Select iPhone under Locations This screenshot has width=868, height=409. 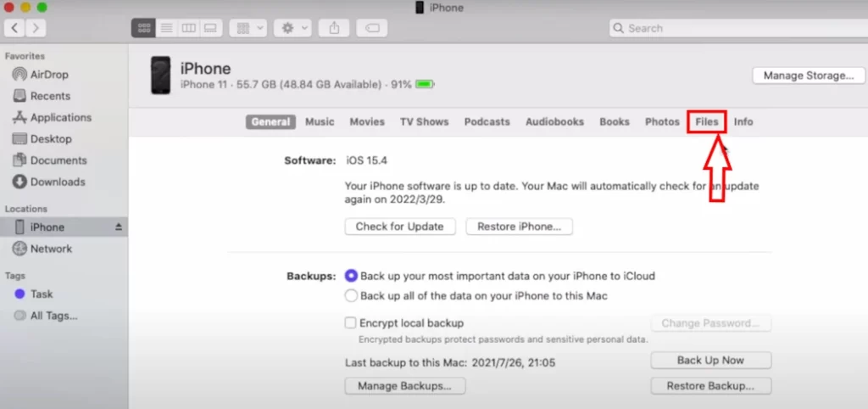64,227
